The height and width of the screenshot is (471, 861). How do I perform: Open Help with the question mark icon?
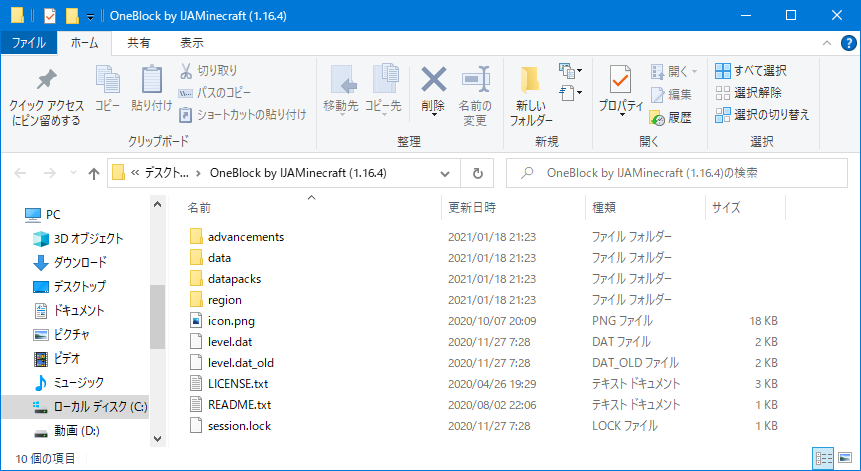coord(848,43)
